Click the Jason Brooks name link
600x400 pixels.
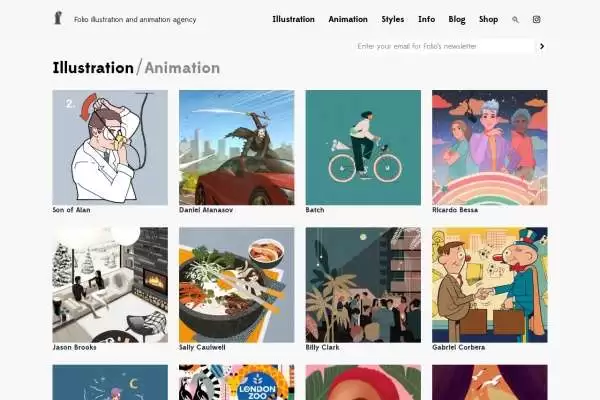[x=75, y=347]
